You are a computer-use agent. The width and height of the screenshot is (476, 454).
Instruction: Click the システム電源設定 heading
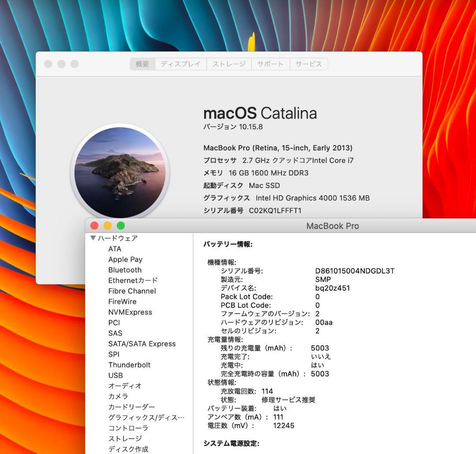(231, 443)
